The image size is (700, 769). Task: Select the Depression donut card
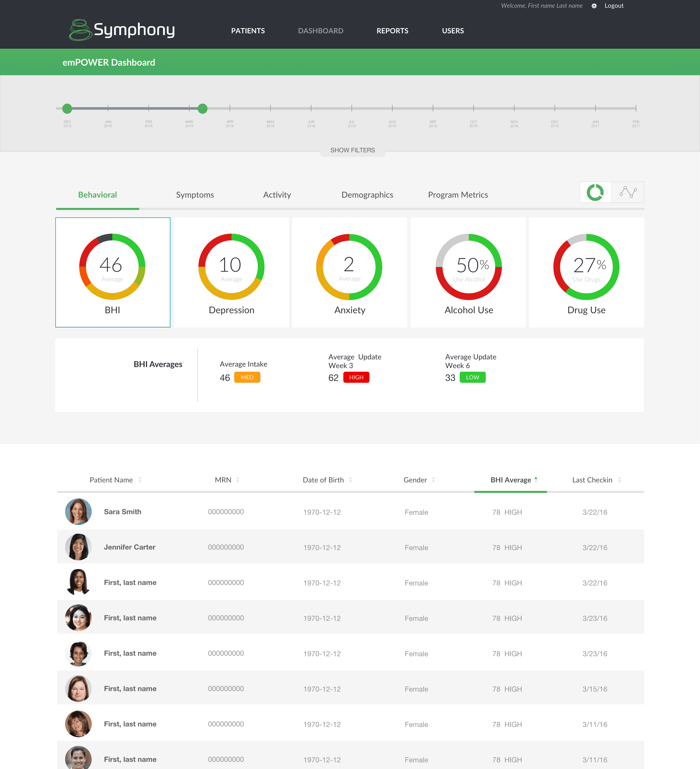click(231, 272)
